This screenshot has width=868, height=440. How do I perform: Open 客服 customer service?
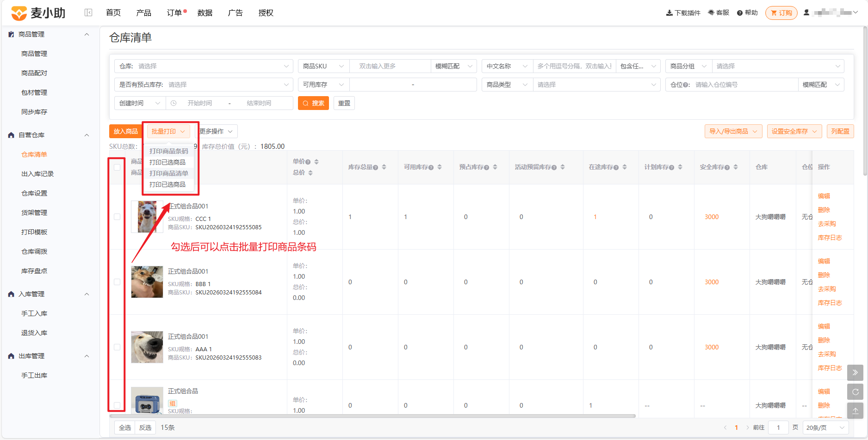pos(719,13)
